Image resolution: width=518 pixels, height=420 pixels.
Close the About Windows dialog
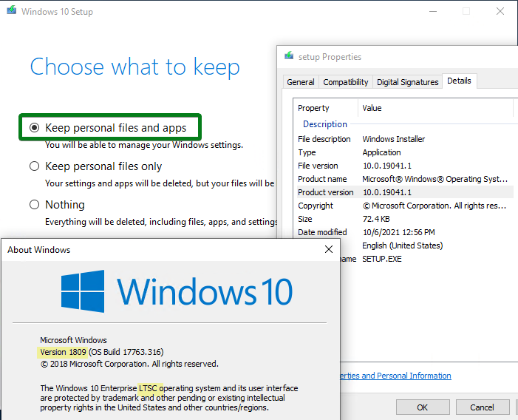[x=329, y=249]
